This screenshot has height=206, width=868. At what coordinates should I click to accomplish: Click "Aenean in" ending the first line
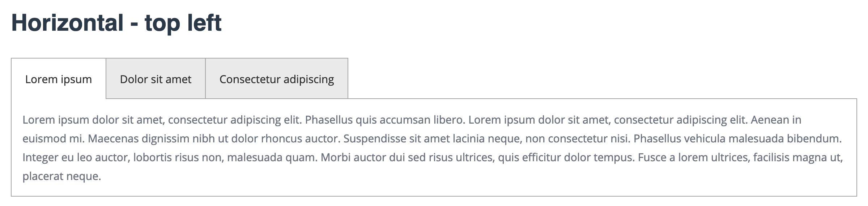(776, 120)
